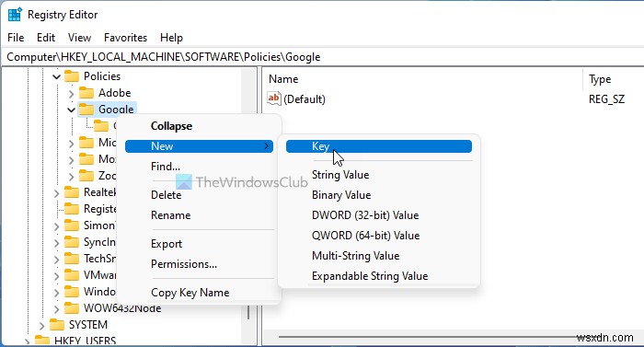Click the Adobe folder icon
Screen dimensions: 644x347
[86, 93]
